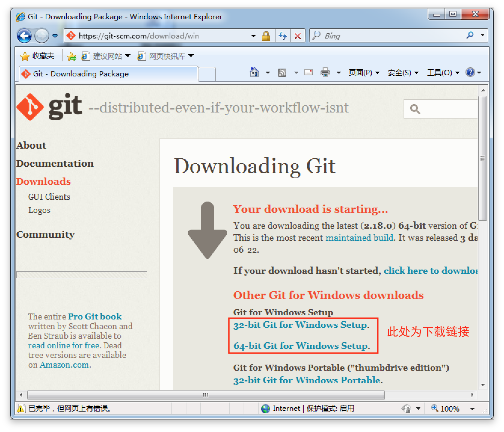Click the Help question mark icon
The height and width of the screenshot is (432, 504).
pyautogui.click(x=470, y=73)
